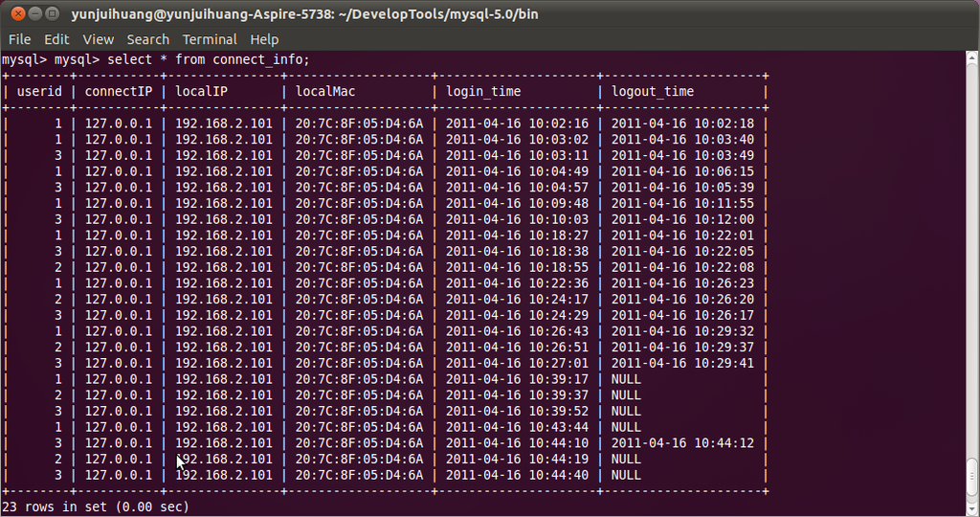The image size is (980, 517).
Task: Click login time '2011-04-16 10:04:57'
Action: coord(517,188)
